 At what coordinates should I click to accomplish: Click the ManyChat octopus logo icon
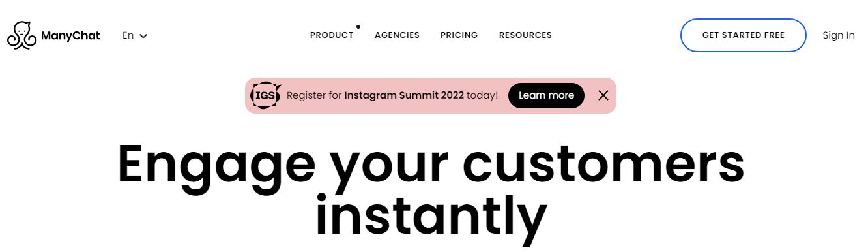point(22,35)
